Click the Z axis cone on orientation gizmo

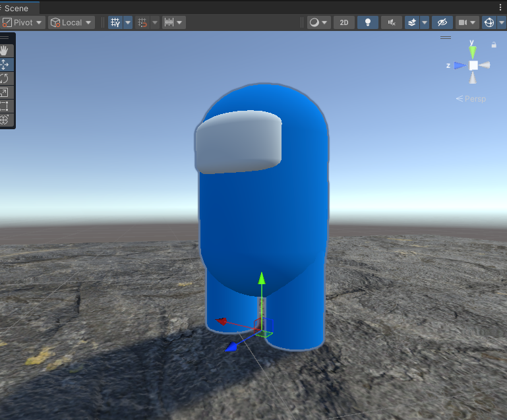pos(460,66)
